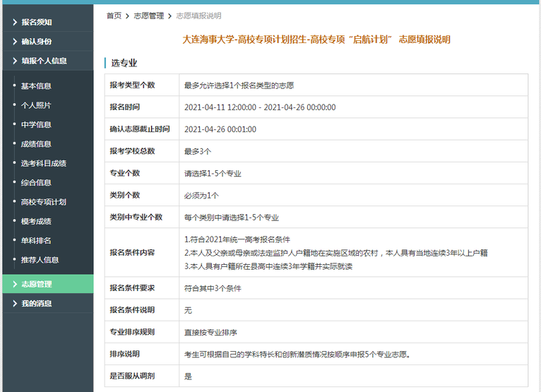This screenshot has height=392, width=541.
Task: Click the 报考类型个数 row label
Action: coord(132,85)
